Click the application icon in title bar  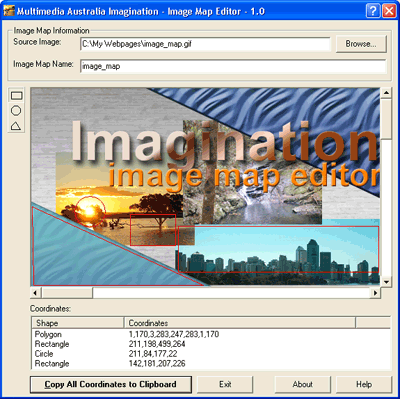(x=8, y=11)
